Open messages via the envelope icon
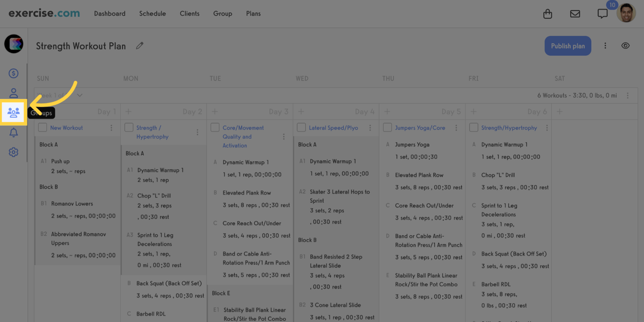Screen dimensions: 644x322 [575, 14]
